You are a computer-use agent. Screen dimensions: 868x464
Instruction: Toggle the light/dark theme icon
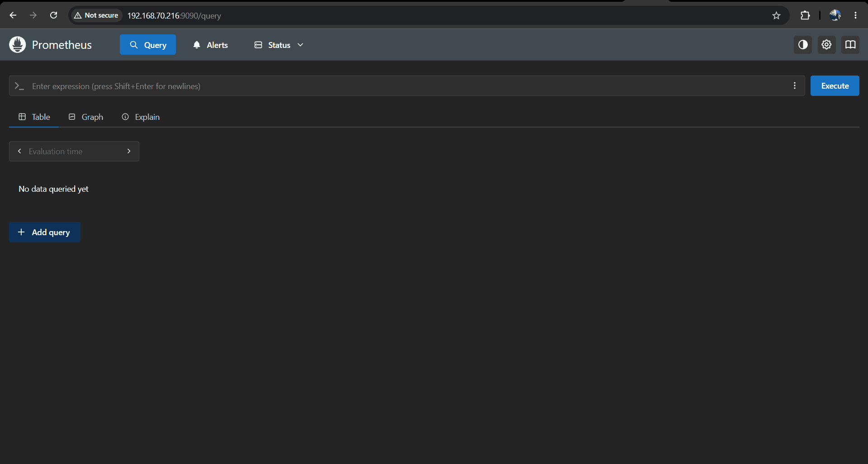803,45
